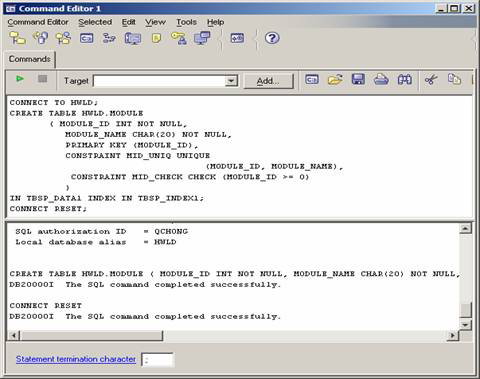The height and width of the screenshot is (379, 480).
Task: Click the '(MODULE_ID, MODULE_NAME),' line
Action: [274, 166]
